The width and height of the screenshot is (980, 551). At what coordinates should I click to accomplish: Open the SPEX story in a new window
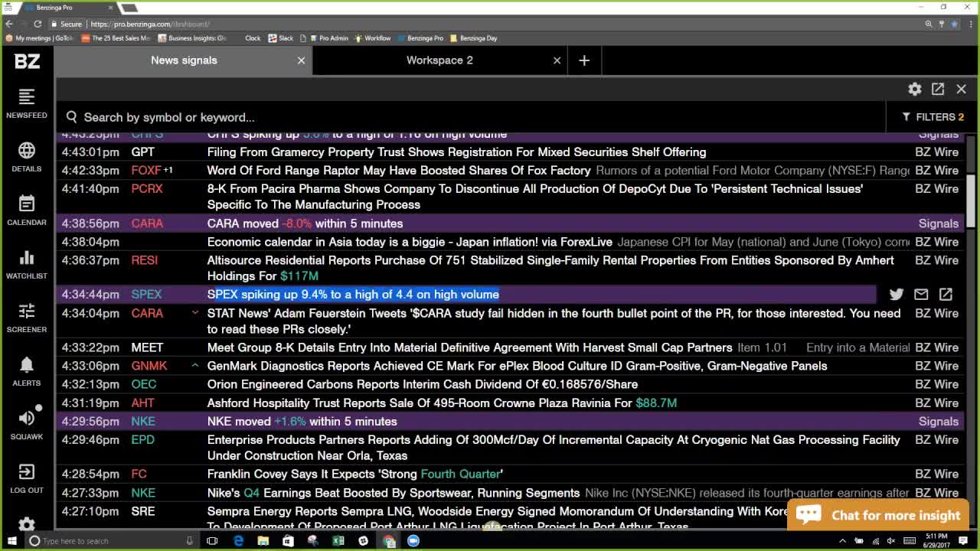pos(946,294)
